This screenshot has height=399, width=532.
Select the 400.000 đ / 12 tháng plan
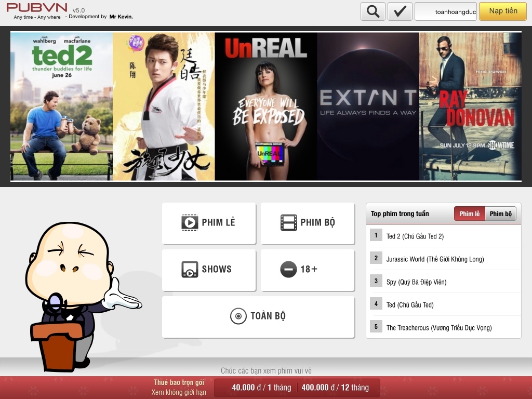click(335, 388)
